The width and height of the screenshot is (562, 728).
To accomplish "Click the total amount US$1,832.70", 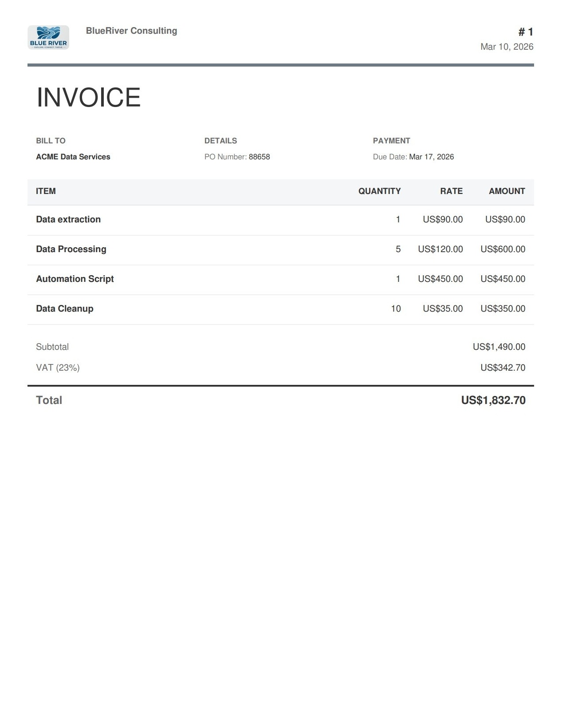I will click(493, 400).
